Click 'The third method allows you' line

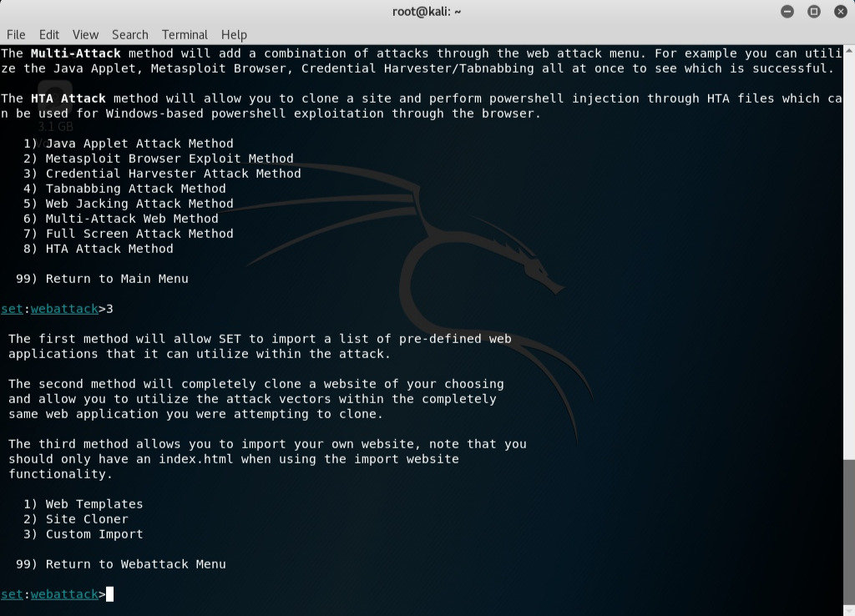pos(267,444)
